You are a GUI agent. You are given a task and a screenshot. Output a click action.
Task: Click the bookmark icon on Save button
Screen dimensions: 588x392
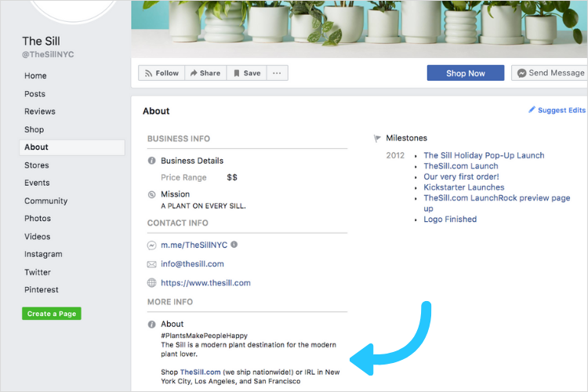point(237,73)
